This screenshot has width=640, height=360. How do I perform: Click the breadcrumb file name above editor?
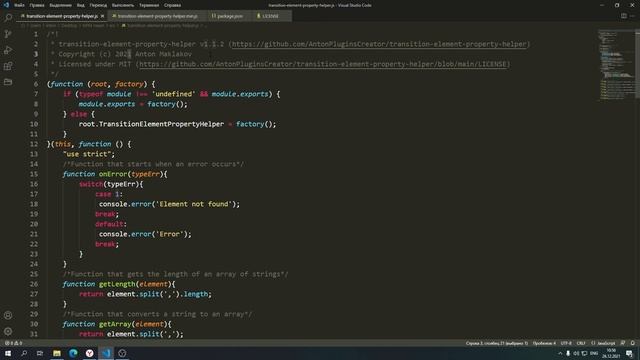(163, 25)
